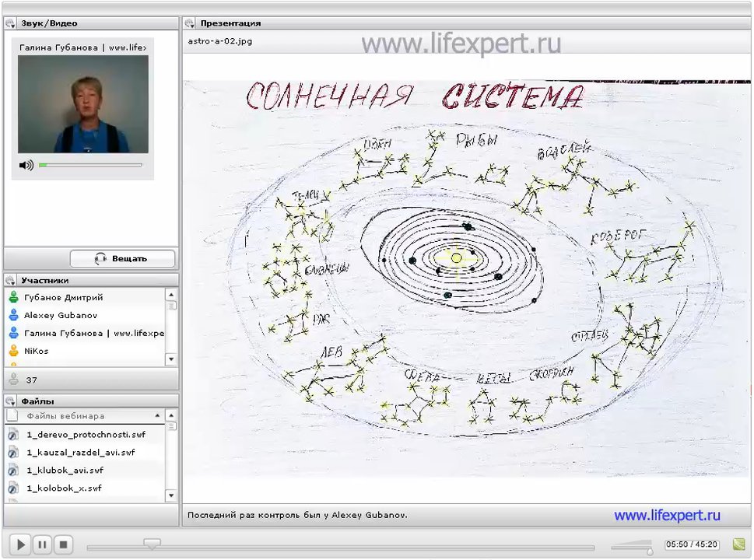Click the blue user icon of Alexey Gubanov
The height and width of the screenshot is (560, 754).
(14, 315)
